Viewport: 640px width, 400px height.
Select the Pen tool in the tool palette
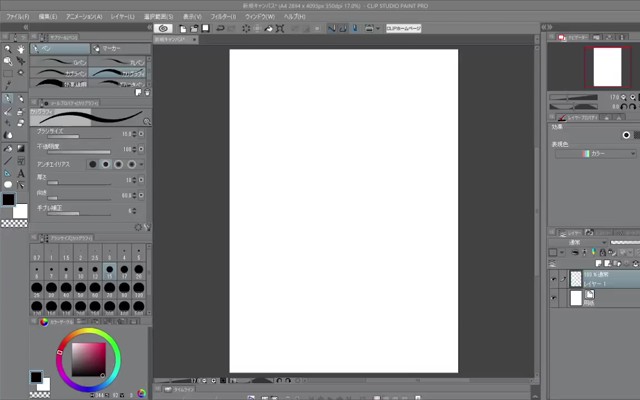click(8, 98)
